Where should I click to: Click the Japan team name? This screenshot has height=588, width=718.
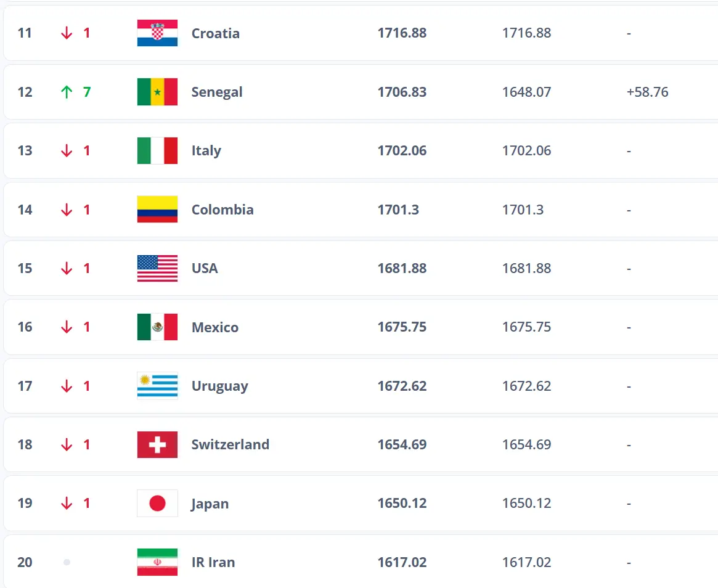coord(210,504)
